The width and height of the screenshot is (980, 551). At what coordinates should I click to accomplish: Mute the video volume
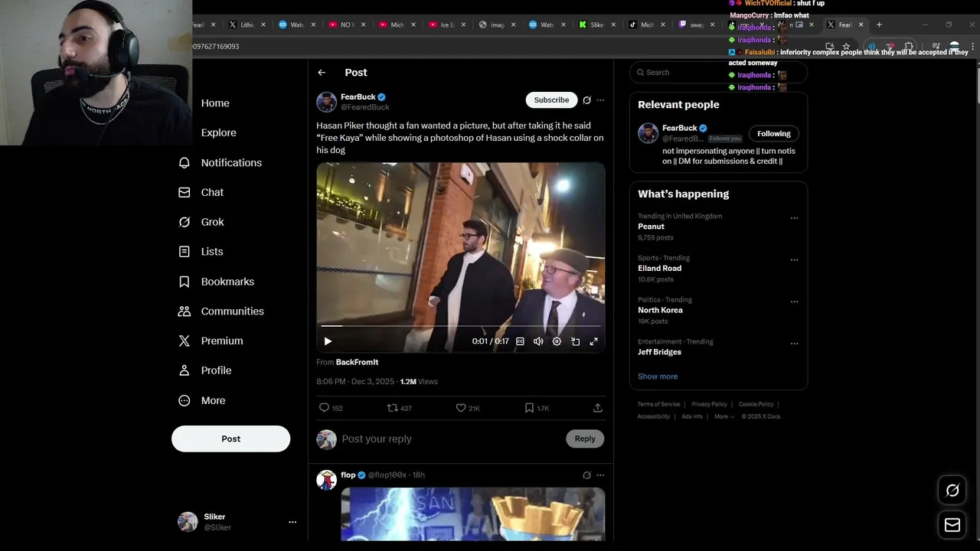click(538, 341)
